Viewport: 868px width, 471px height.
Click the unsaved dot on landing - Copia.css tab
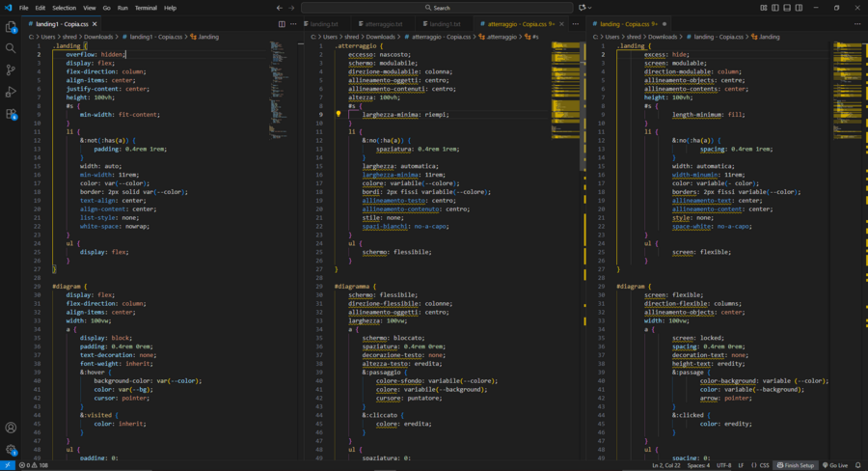[x=665, y=24]
